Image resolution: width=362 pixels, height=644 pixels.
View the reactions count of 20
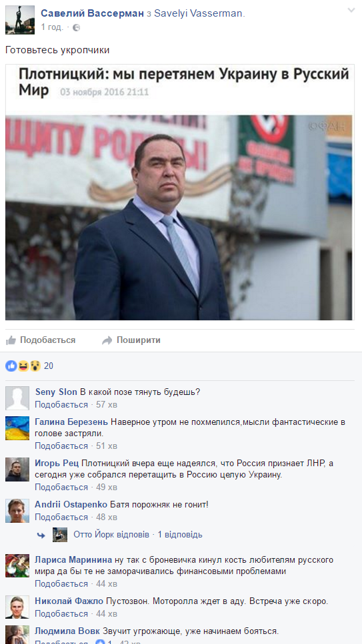tap(49, 366)
